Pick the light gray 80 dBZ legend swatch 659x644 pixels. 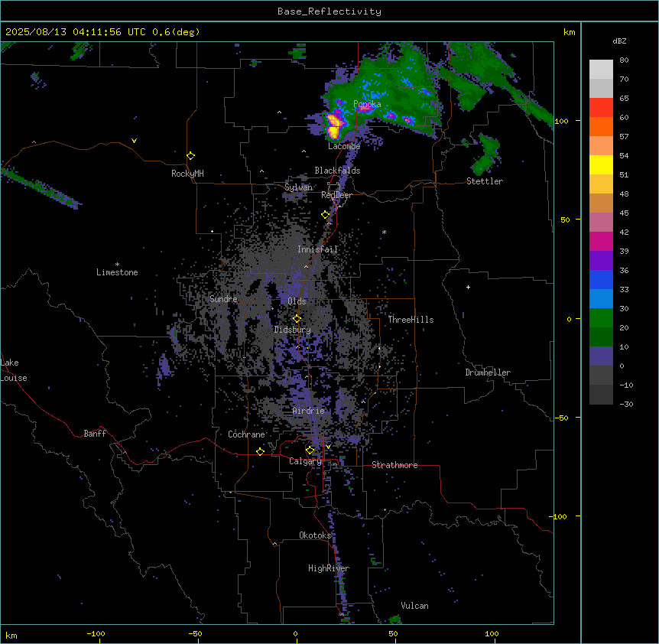tap(601, 70)
